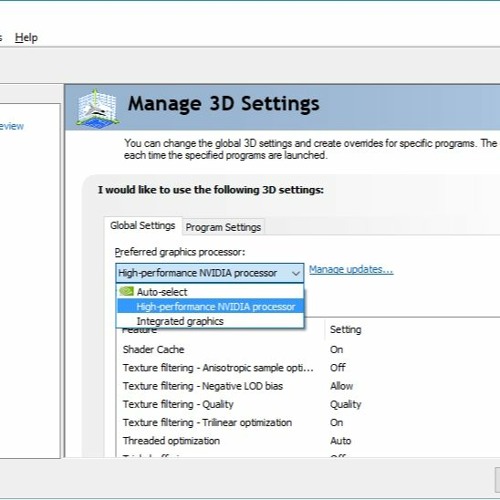
Task: Click the On value for Shader Cache
Action: click(336, 349)
